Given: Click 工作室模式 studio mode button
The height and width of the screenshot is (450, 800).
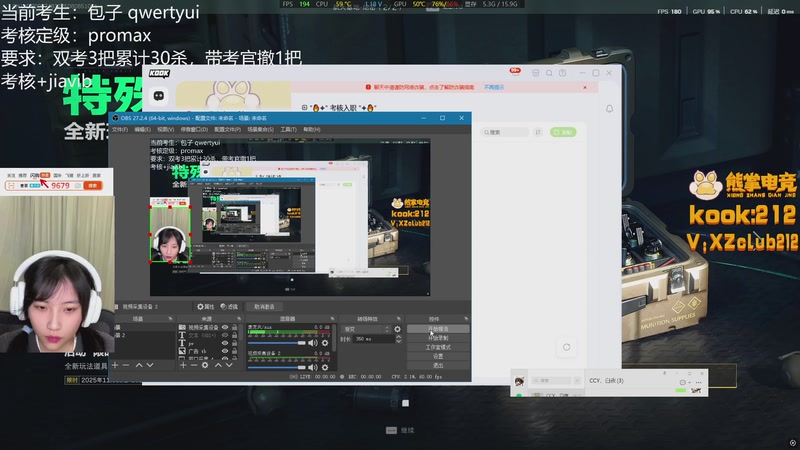Looking at the screenshot, I should click(x=438, y=347).
